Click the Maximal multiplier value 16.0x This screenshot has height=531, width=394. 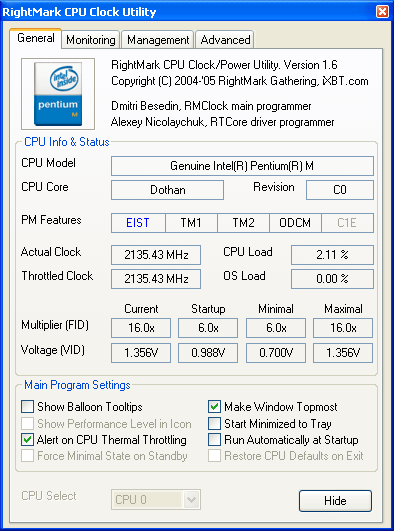(x=343, y=328)
